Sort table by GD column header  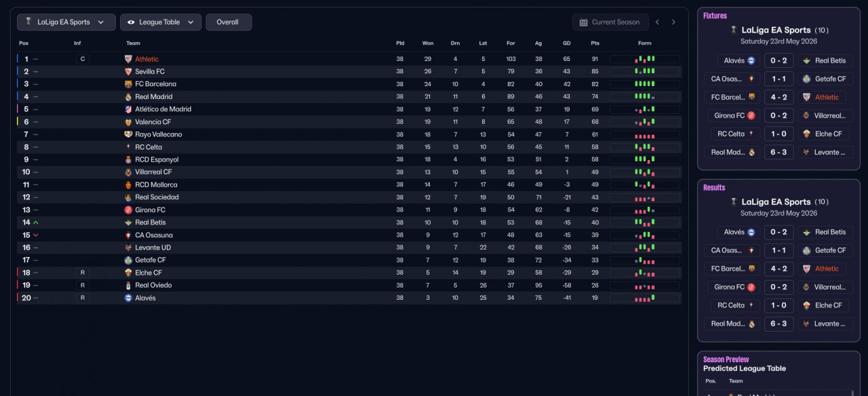(x=567, y=43)
